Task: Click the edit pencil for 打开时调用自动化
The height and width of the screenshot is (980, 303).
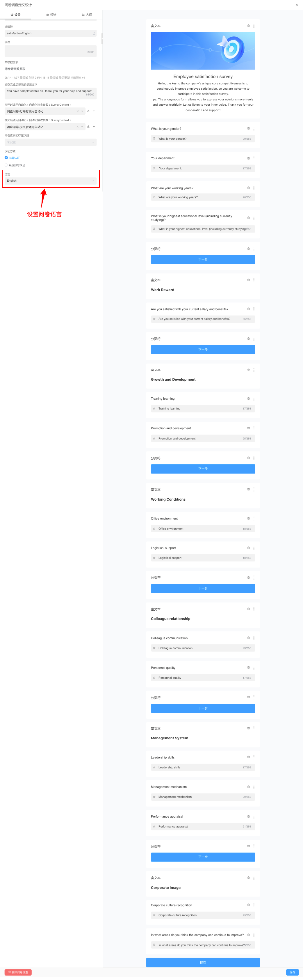Action: tap(88, 111)
